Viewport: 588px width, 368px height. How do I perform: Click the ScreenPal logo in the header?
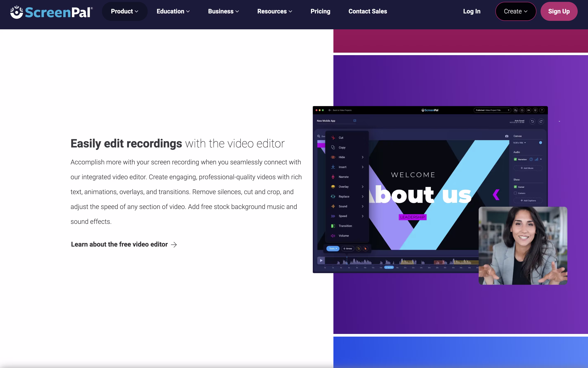(x=51, y=12)
